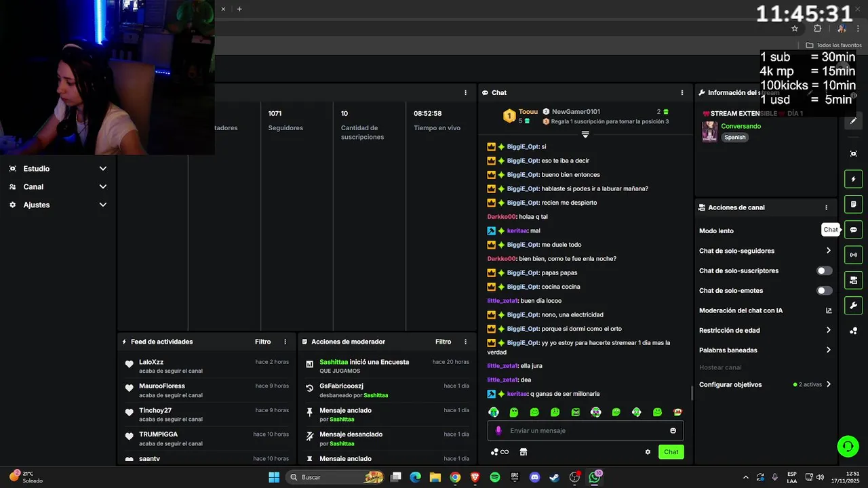The image size is (868, 488).
Task: Select the red mushroom emote
Action: [x=677, y=412]
